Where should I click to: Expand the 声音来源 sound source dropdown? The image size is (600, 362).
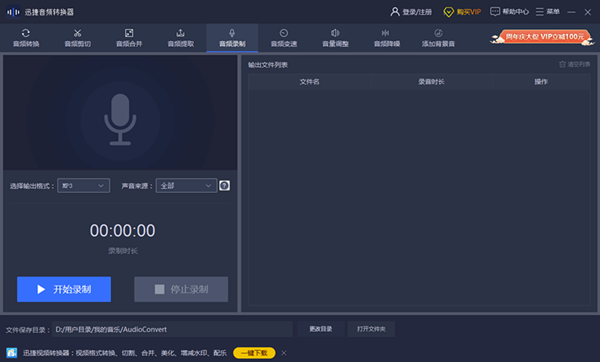click(186, 186)
